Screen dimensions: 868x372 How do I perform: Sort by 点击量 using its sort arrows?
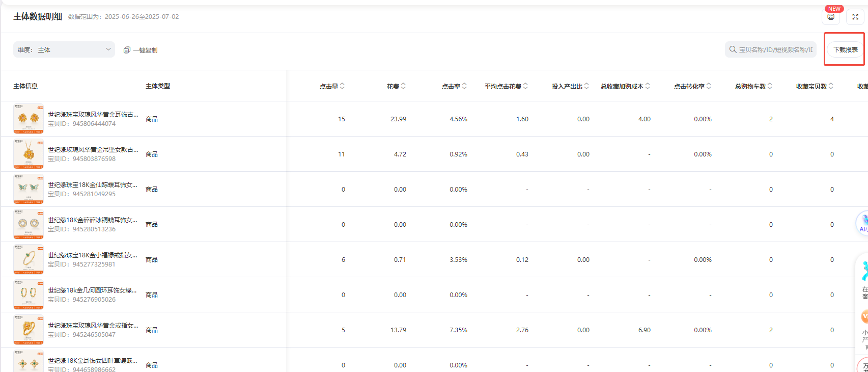click(342, 86)
